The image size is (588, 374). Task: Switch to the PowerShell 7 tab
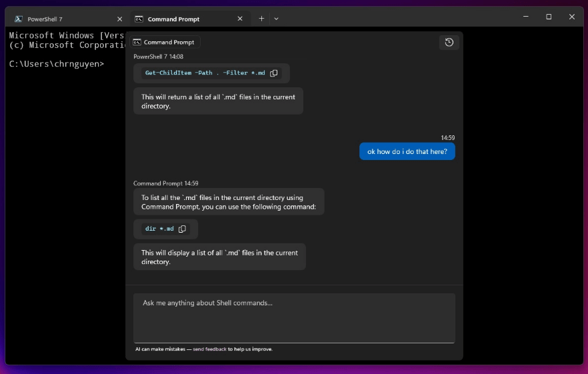click(x=60, y=19)
